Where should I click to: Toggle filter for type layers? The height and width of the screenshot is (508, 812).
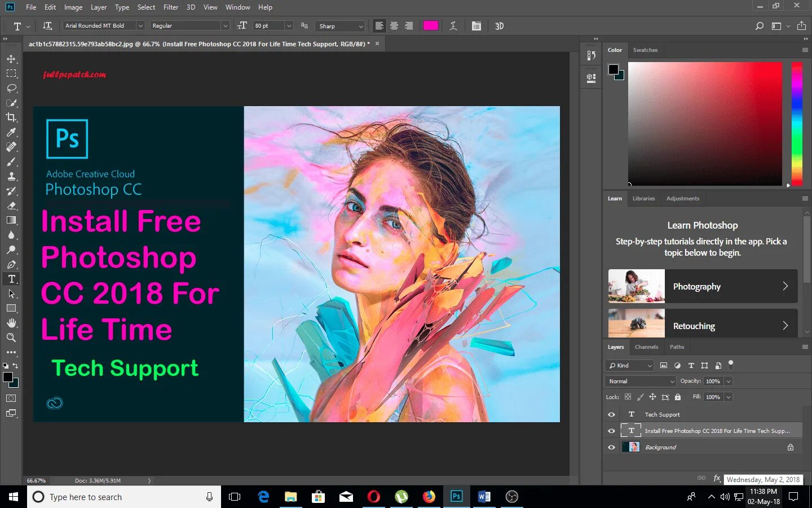tap(691, 366)
